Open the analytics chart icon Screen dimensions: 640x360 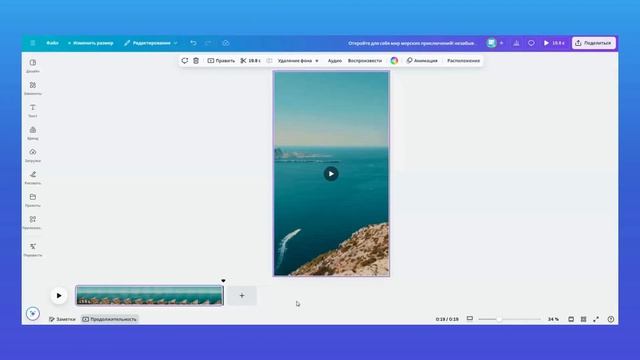coord(516,43)
